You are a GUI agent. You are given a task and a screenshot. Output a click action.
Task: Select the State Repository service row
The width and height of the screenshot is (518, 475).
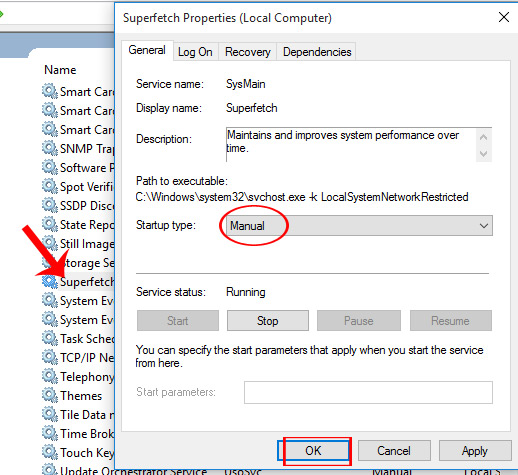pyautogui.click(x=87, y=225)
